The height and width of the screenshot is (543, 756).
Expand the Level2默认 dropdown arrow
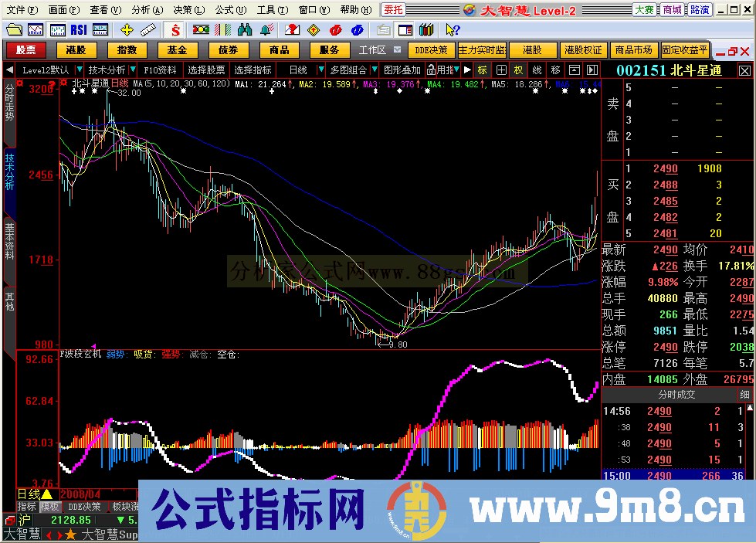[80, 70]
